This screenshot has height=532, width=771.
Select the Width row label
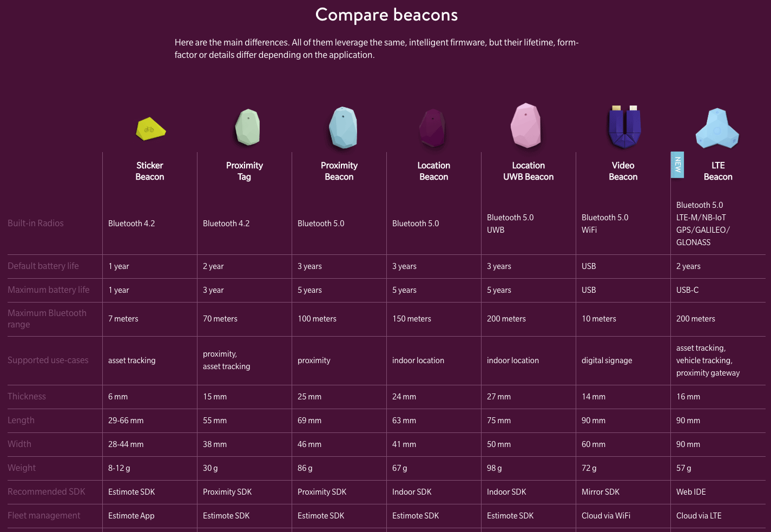coord(19,444)
